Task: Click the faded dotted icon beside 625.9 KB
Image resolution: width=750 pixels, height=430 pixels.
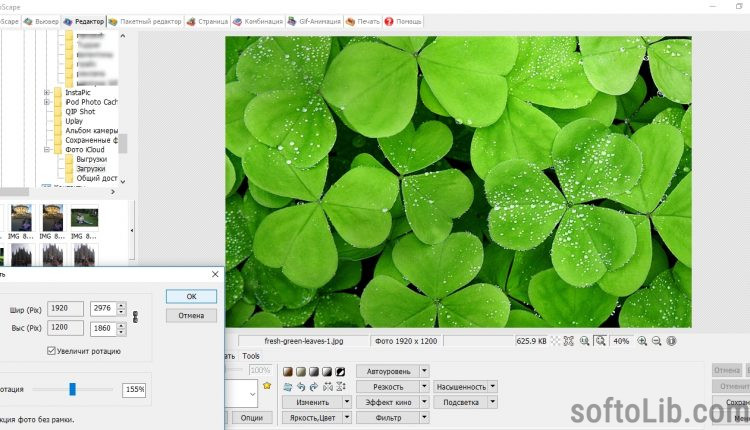Action: pyautogui.click(x=555, y=341)
